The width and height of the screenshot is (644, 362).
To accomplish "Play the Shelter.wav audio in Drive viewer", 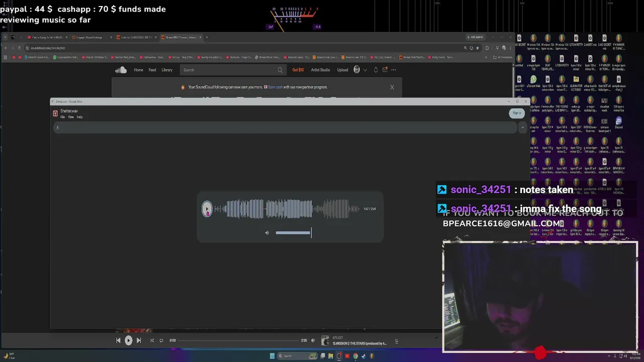I will pyautogui.click(x=207, y=209).
